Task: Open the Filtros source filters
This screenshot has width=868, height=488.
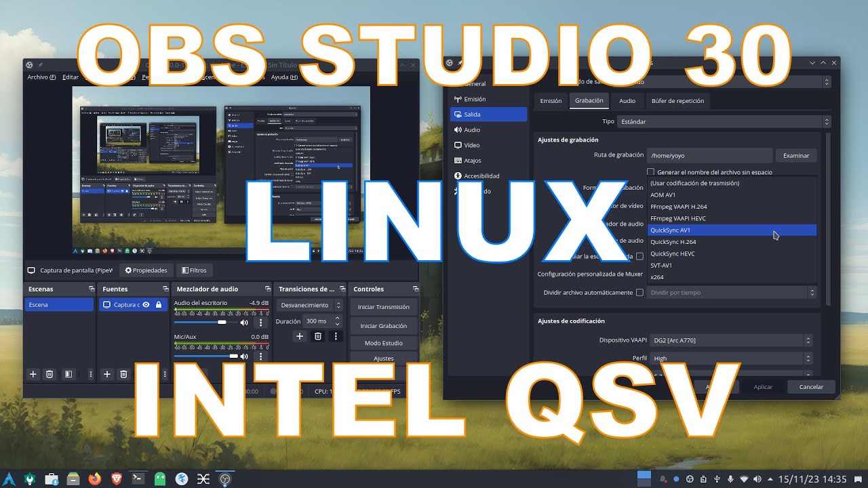Action: [194, 270]
